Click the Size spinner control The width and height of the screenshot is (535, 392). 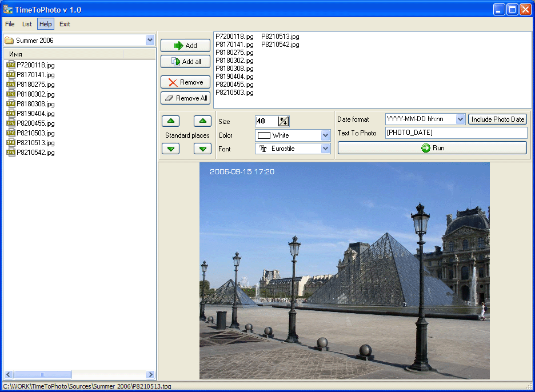pos(284,121)
